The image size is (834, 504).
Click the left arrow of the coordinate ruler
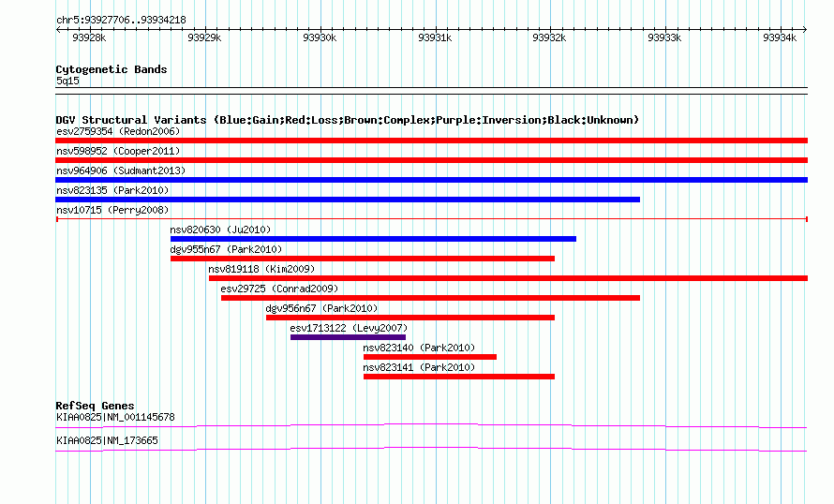pyautogui.click(x=58, y=30)
